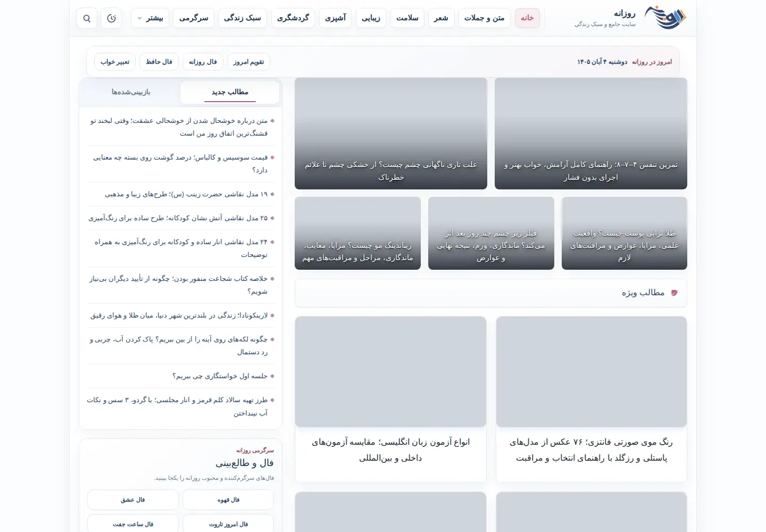Open ریباندینگ مو چیست article card
Screen dimensions: 766x532
357,233
